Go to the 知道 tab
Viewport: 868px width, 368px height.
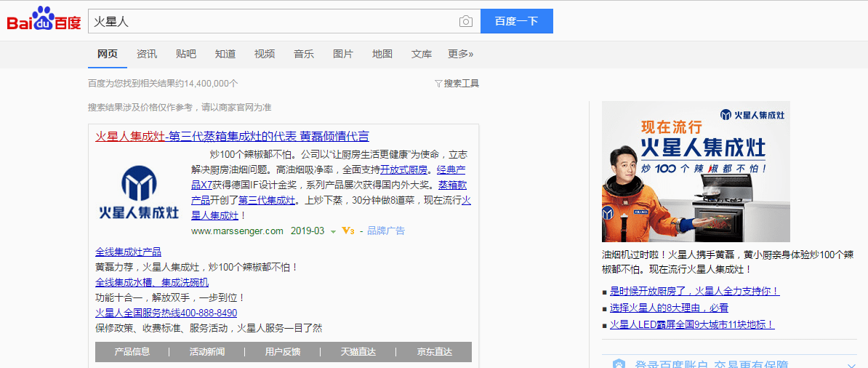tap(225, 55)
